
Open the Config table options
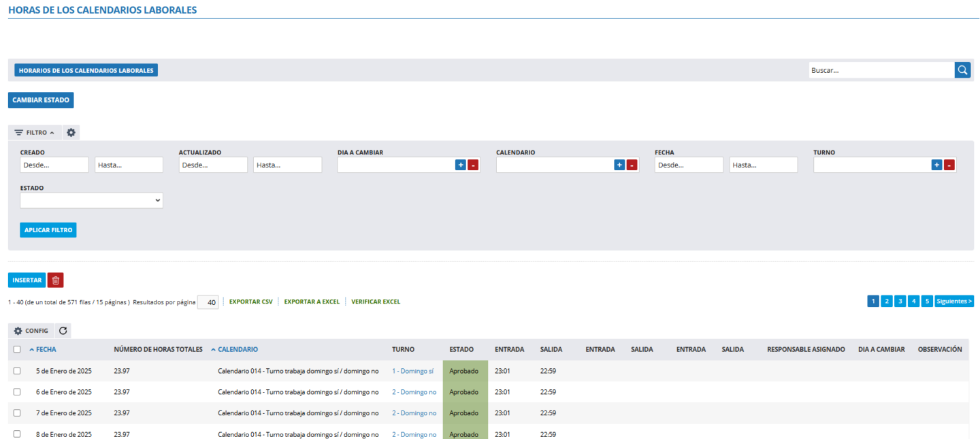coord(31,331)
